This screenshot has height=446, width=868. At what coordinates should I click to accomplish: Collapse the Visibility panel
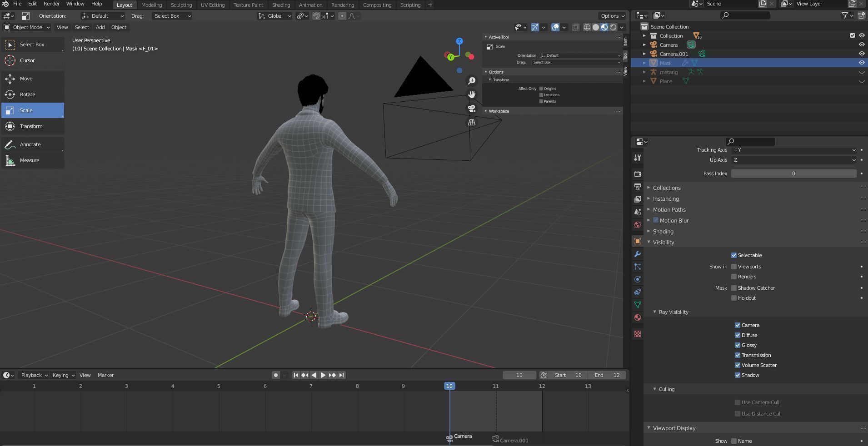pyautogui.click(x=663, y=243)
